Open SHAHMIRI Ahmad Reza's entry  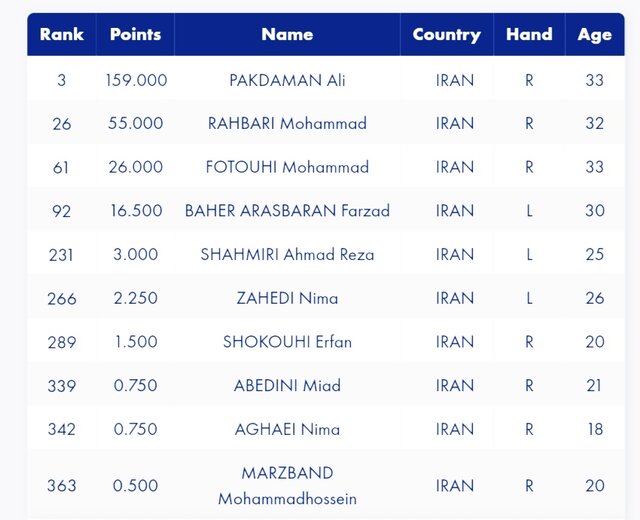[x=287, y=254]
